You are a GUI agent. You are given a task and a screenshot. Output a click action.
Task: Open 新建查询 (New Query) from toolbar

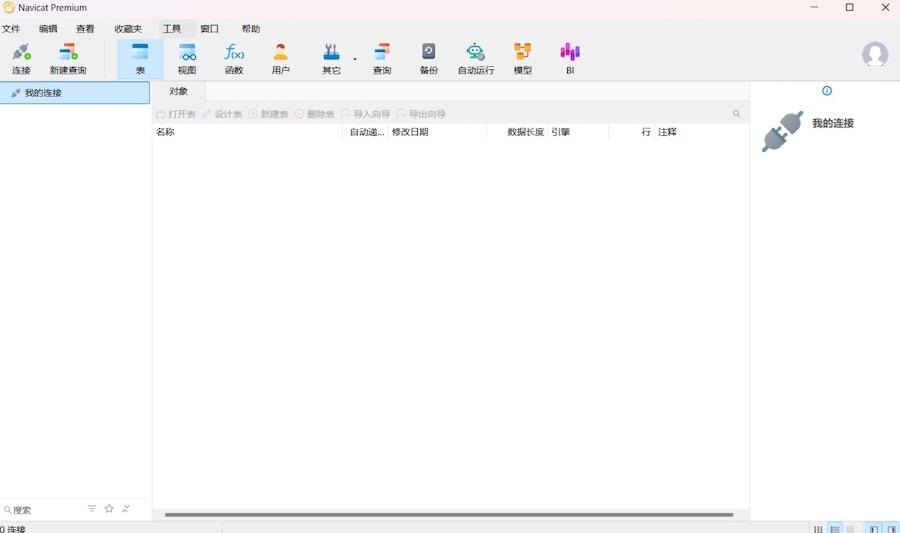click(68, 59)
